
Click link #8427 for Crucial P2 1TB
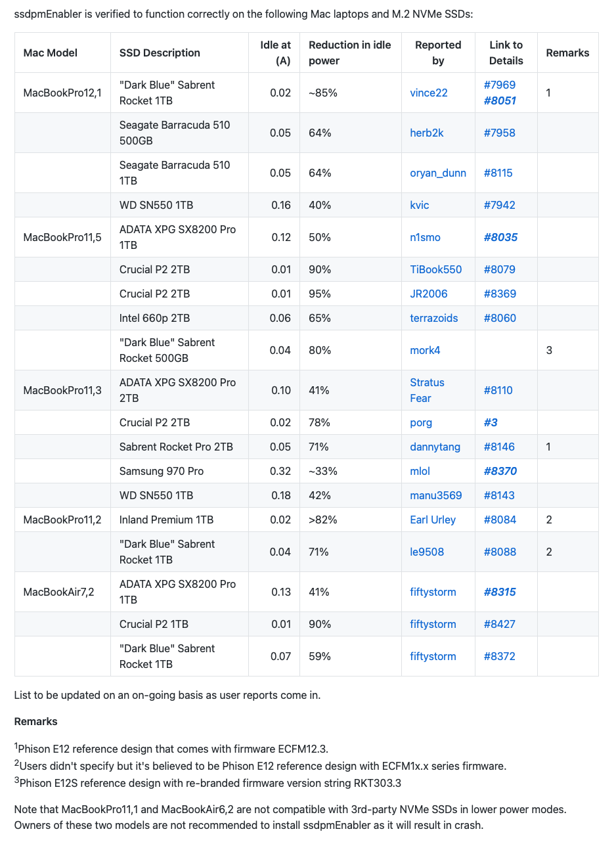tap(499, 624)
